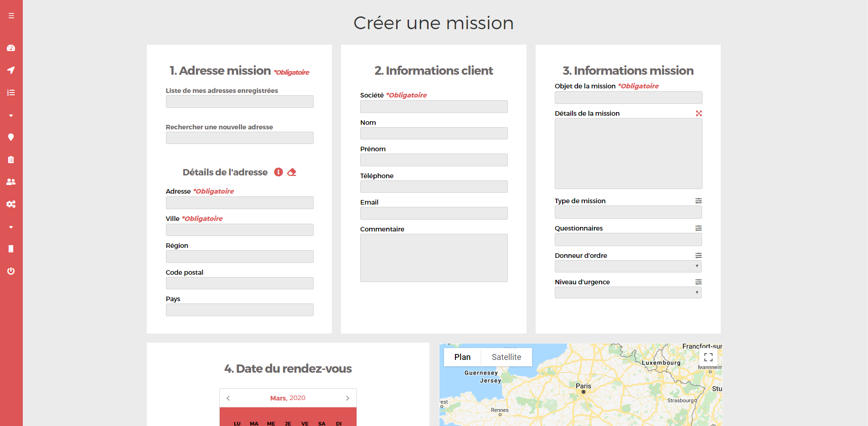Click the eraser icon beside Détails de l'adresse
Screen dimensions: 868x426
click(x=292, y=172)
